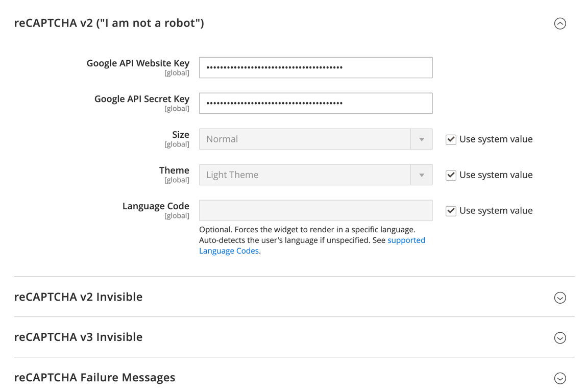Select the reCAPTCHA v3 Invisible section header
The image size is (585, 392).
79,337
